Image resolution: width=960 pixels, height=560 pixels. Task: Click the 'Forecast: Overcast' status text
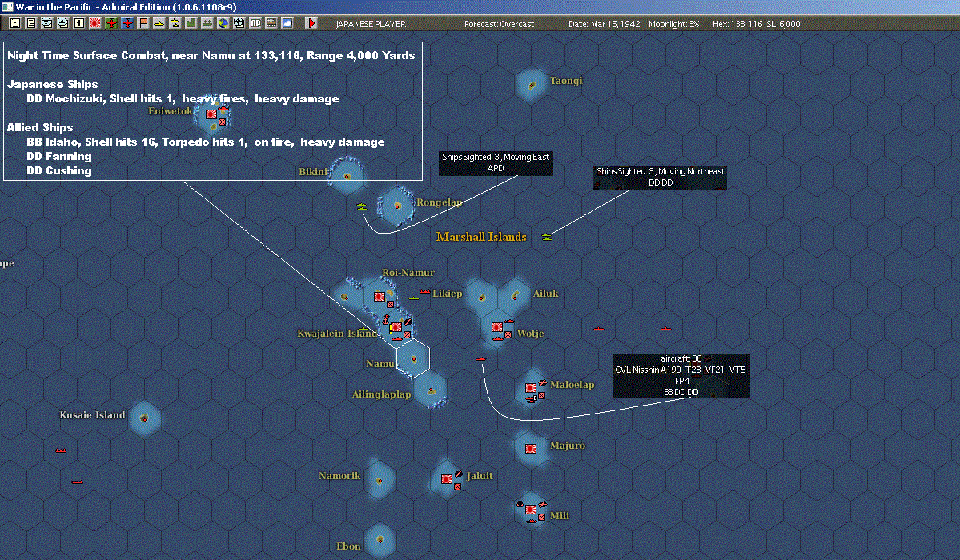tap(499, 24)
